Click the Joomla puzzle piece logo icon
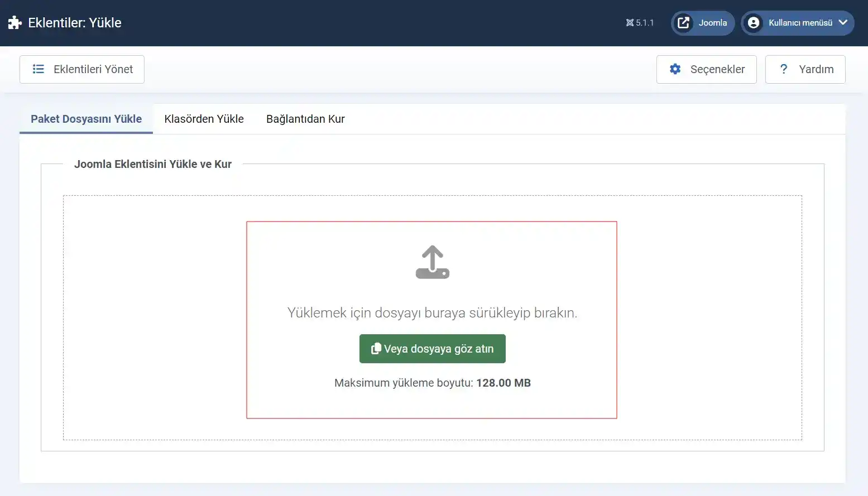Image resolution: width=868 pixels, height=496 pixels. pos(14,23)
